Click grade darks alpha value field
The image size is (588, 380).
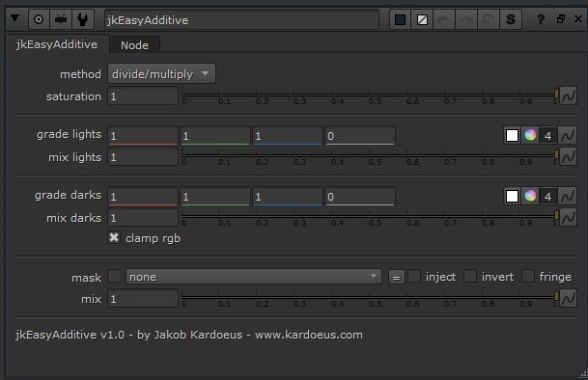coord(360,197)
